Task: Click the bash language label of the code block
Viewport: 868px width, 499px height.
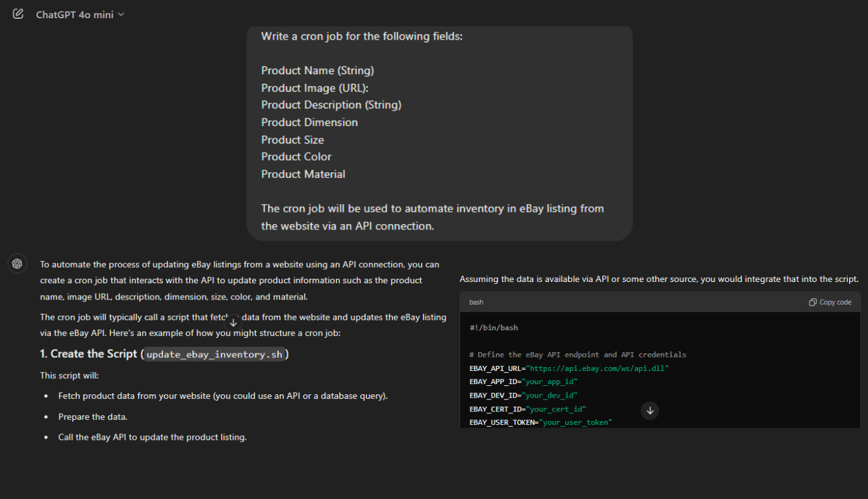Action: [x=476, y=302]
